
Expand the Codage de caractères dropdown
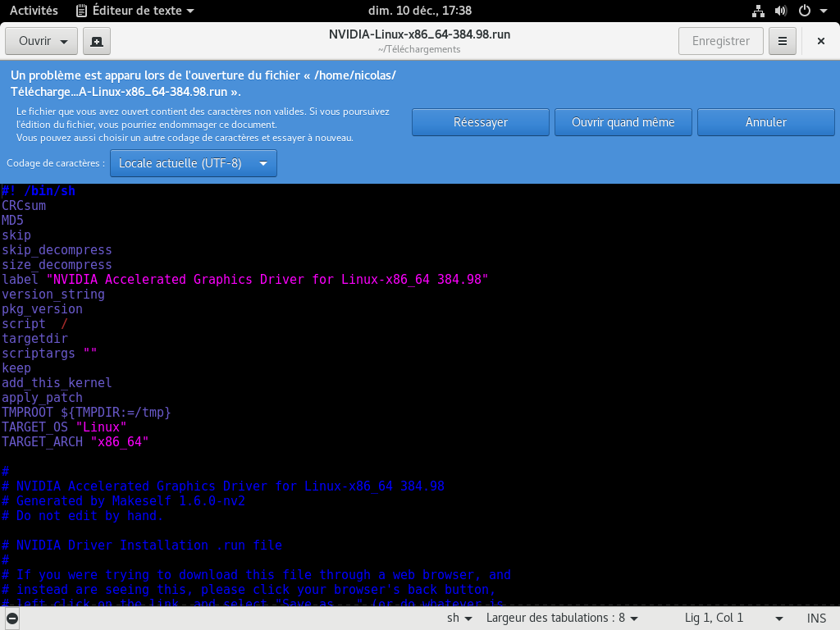point(194,163)
